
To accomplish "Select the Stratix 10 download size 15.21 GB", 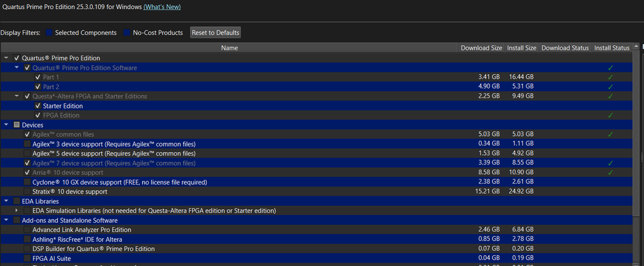I will [x=487, y=192].
